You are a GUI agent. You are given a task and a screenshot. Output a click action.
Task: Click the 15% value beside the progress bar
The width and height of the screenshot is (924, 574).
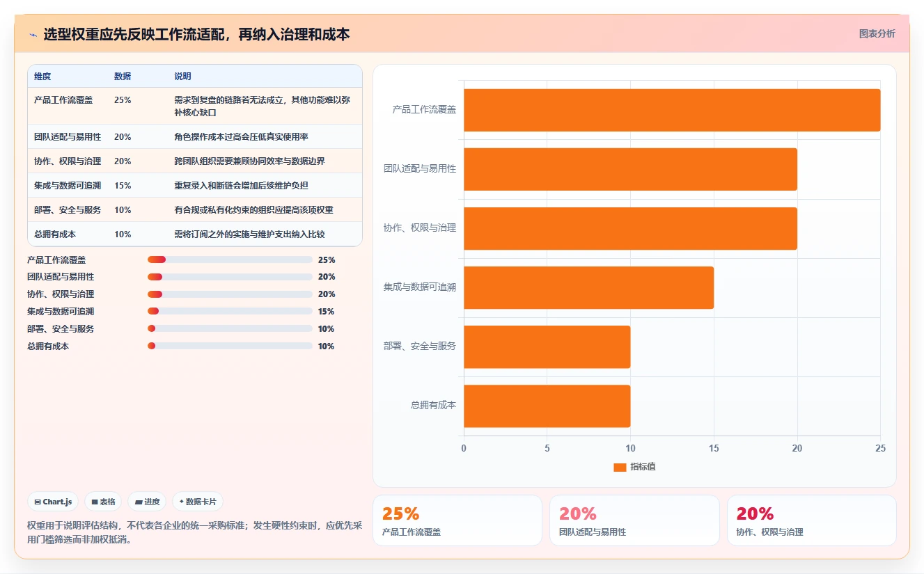[x=326, y=312]
